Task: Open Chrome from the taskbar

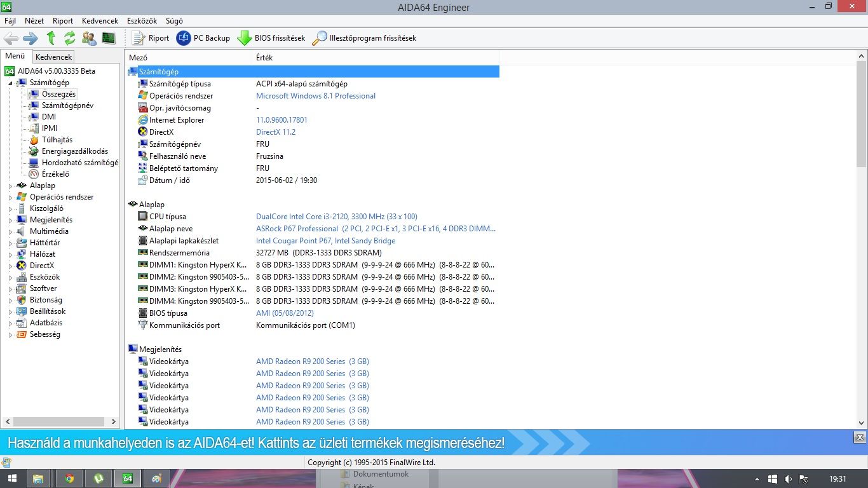Action: point(69,478)
